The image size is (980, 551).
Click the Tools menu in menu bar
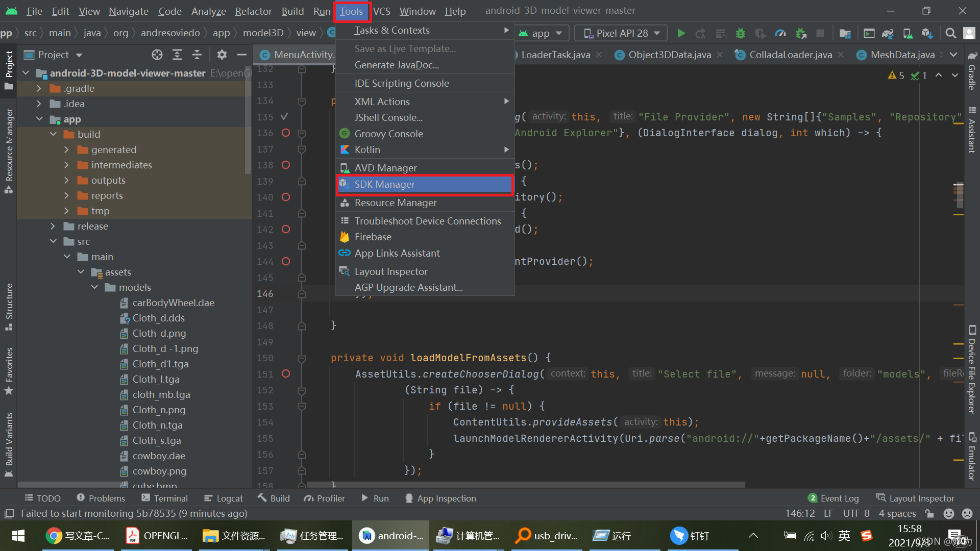[351, 11]
